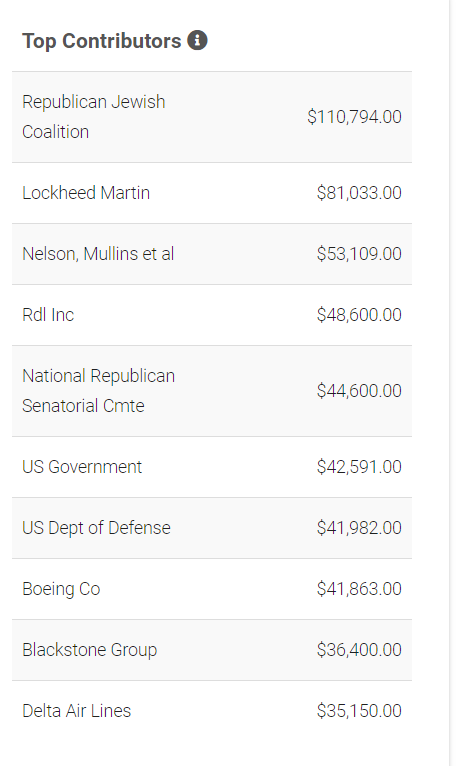The image size is (466, 766).
Task: Select the Republican Jewish Coalition row
Action: 212,117
